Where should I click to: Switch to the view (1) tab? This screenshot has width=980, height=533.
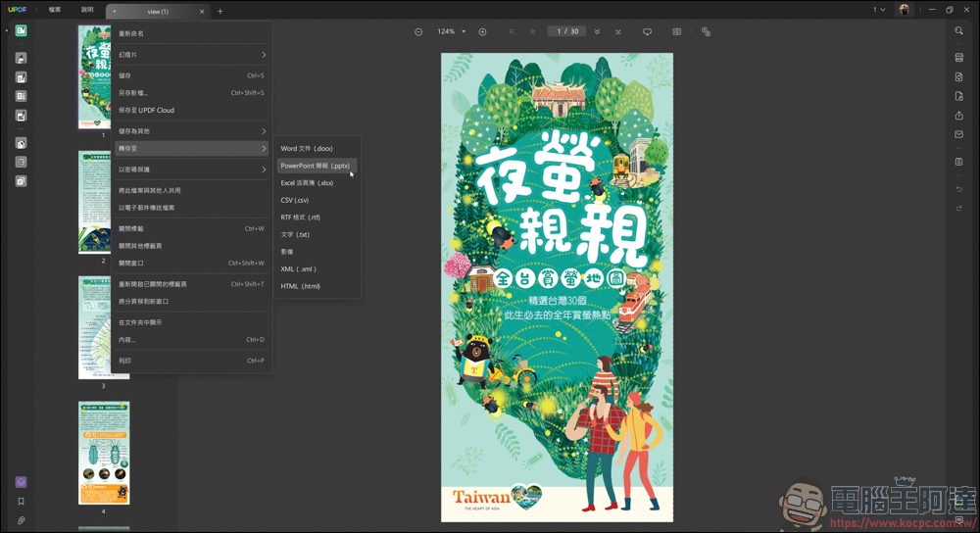click(x=158, y=11)
